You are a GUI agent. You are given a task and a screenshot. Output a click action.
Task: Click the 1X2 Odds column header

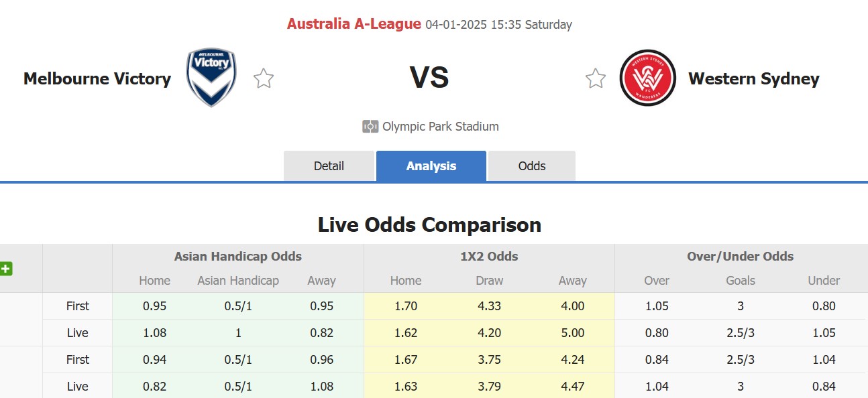point(488,256)
